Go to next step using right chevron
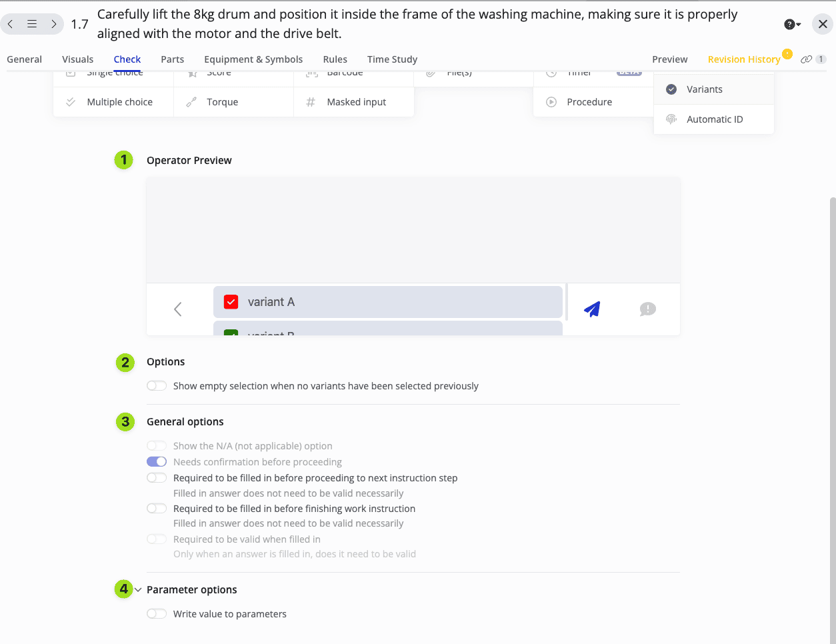The image size is (836, 644). pyautogui.click(x=53, y=24)
